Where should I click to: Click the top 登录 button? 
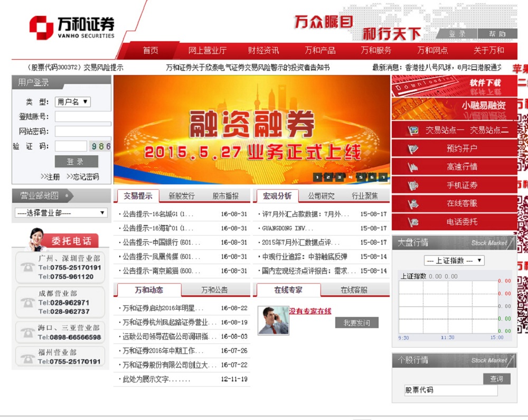[457, 34]
